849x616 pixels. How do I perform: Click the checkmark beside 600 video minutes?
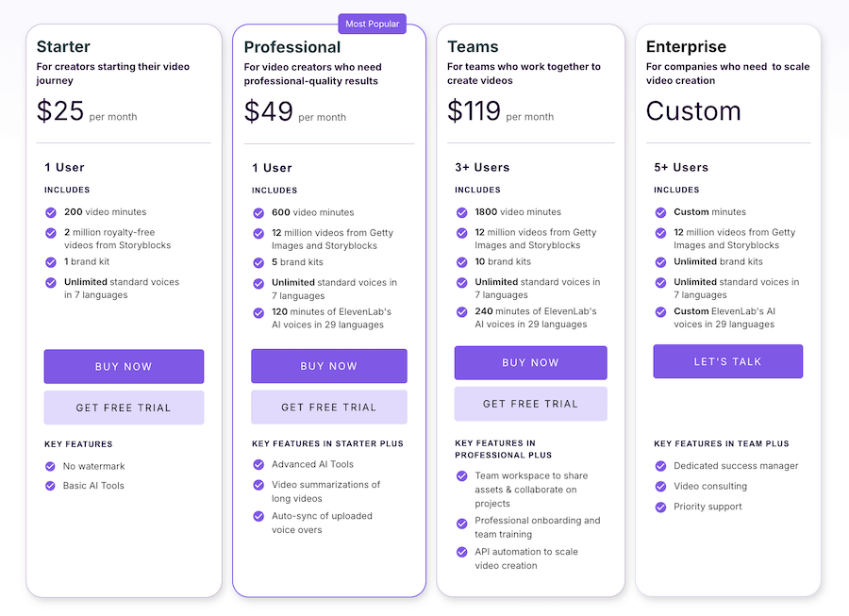pyautogui.click(x=258, y=212)
